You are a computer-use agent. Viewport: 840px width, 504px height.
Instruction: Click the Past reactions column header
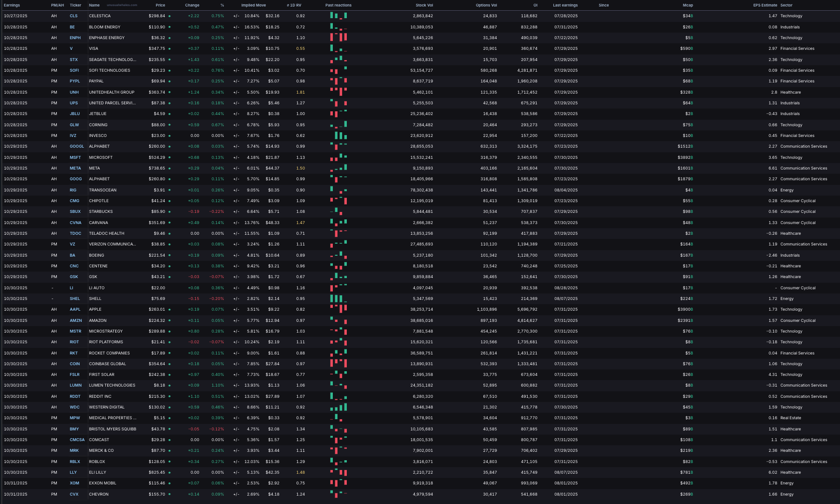[x=338, y=5]
